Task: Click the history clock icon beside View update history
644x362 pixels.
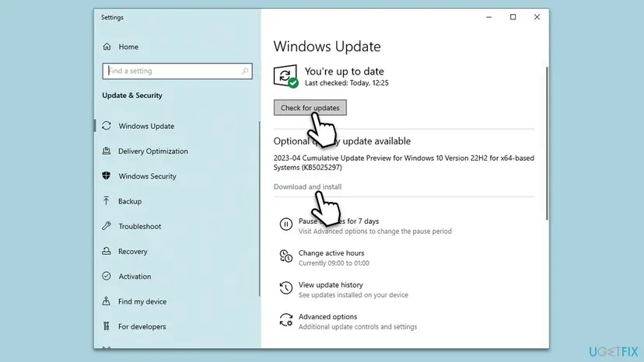Action: [x=286, y=287]
